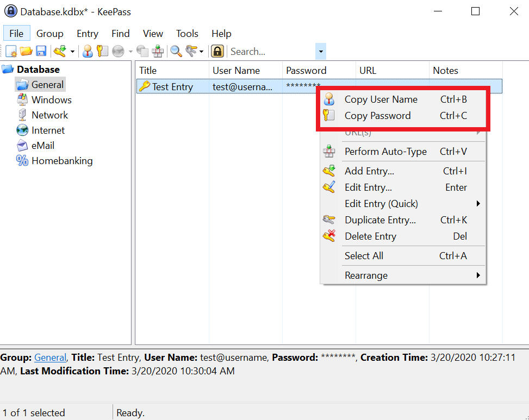The width and height of the screenshot is (529, 420).
Task: Click the Find magnifier toolbar icon
Action: (x=176, y=52)
